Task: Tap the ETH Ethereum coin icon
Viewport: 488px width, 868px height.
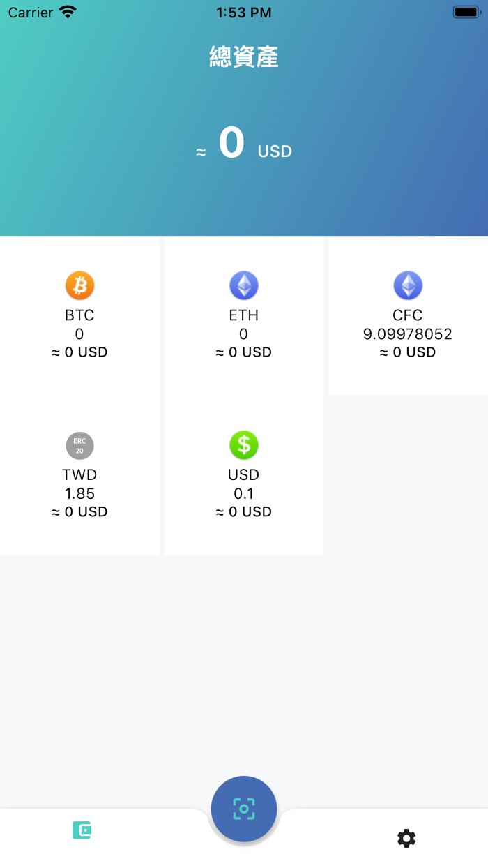Action: [243, 285]
